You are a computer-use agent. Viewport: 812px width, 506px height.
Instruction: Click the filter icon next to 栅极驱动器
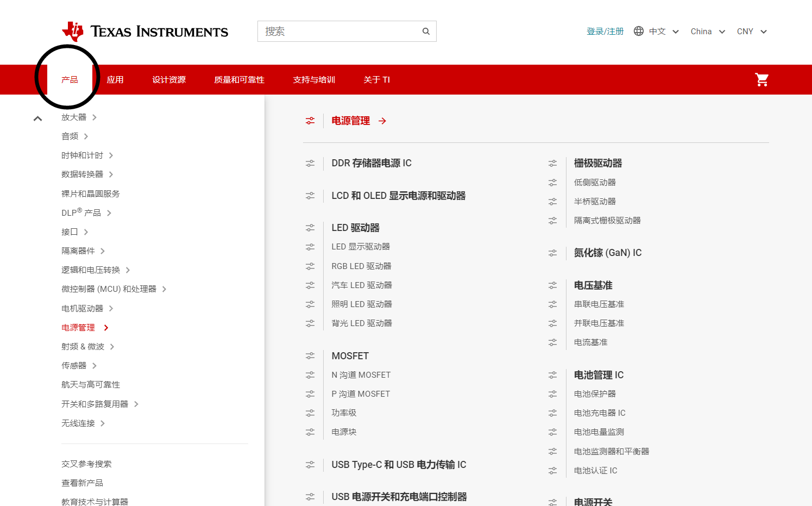tap(552, 163)
